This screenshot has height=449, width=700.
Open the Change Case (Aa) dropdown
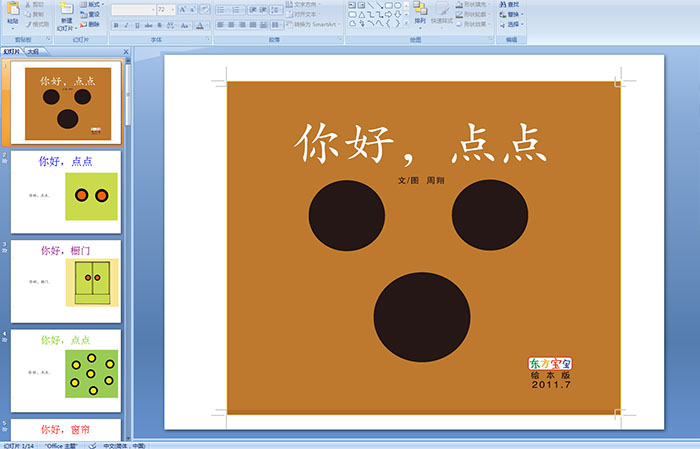185,25
